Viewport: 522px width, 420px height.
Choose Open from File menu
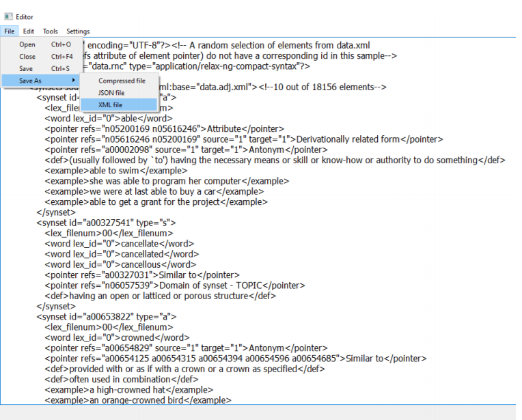click(42, 44)
